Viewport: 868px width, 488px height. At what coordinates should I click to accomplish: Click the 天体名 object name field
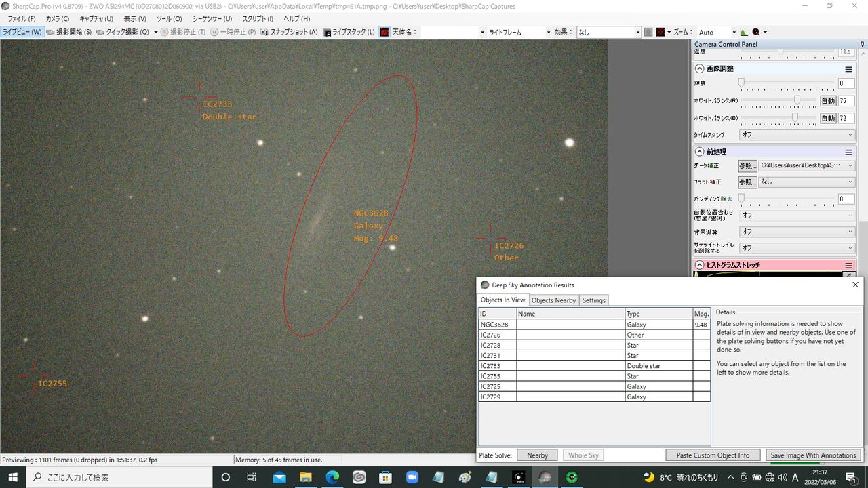coord(453,32)
